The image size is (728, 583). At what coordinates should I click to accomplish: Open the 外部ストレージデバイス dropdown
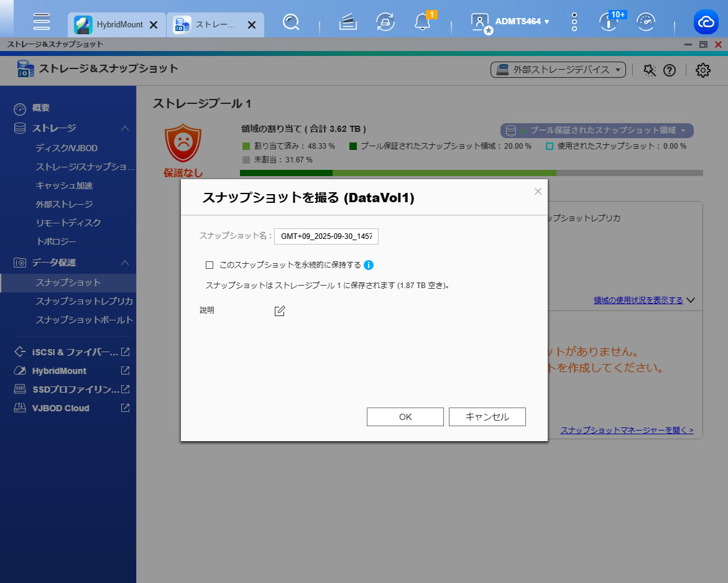[558, 70]
